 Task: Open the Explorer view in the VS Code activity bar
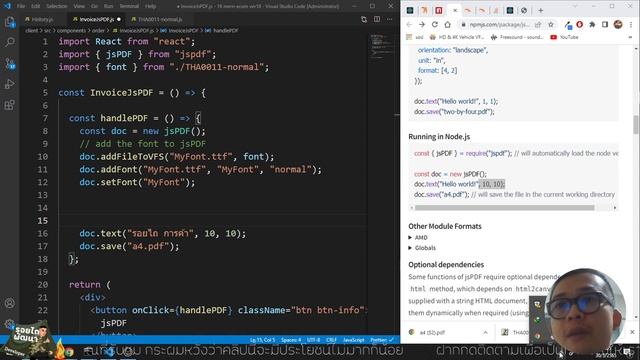tap(9, 22)
